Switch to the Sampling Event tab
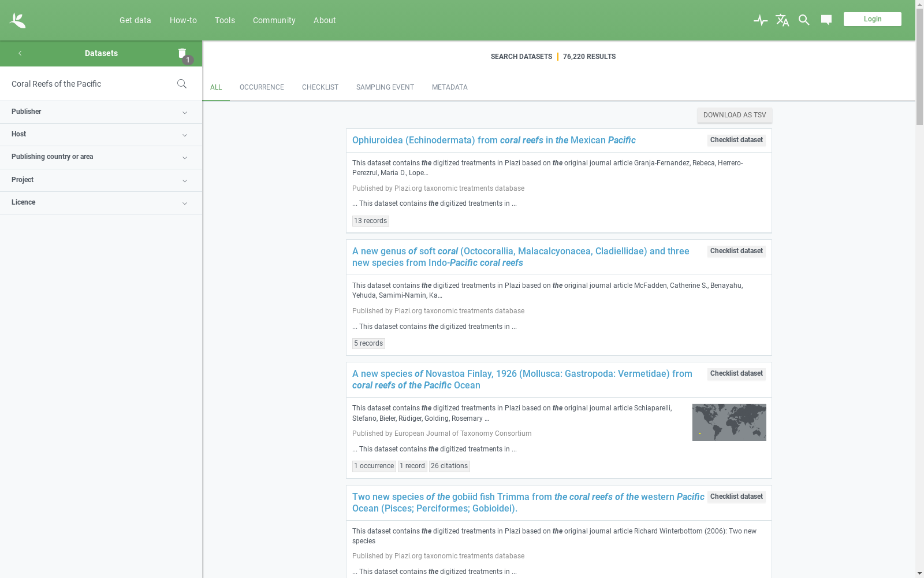This screenshot has width=924, height=578. pos(385,87)
